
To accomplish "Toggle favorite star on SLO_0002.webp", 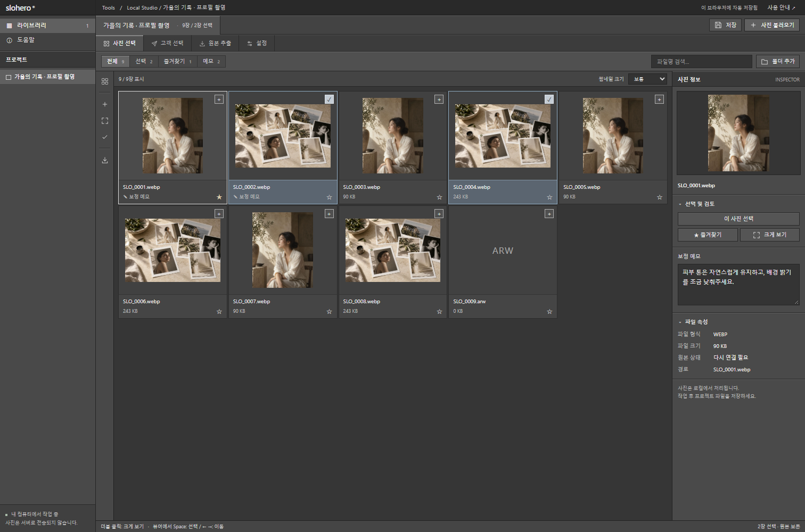I will (329, 197).
